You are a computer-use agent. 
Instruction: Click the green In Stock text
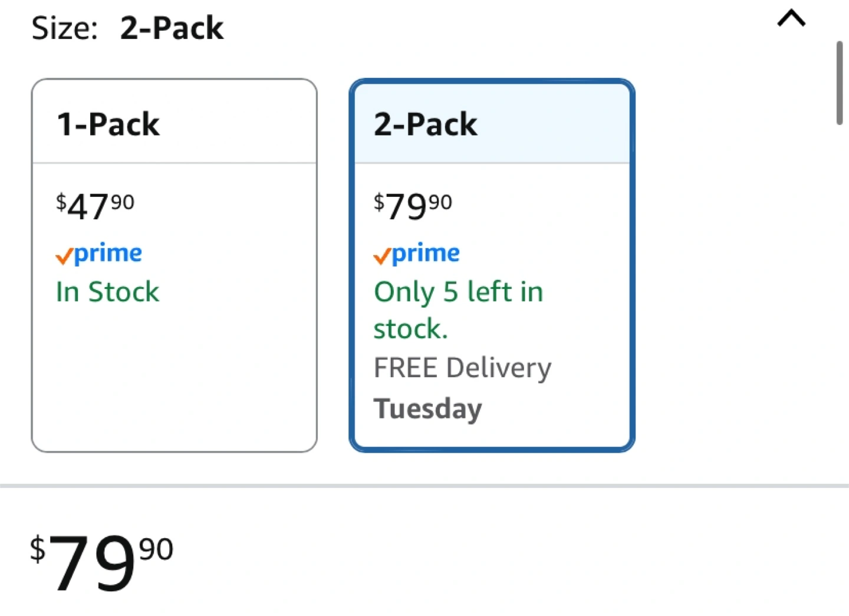pyautogui.click(x=107, y=292)
